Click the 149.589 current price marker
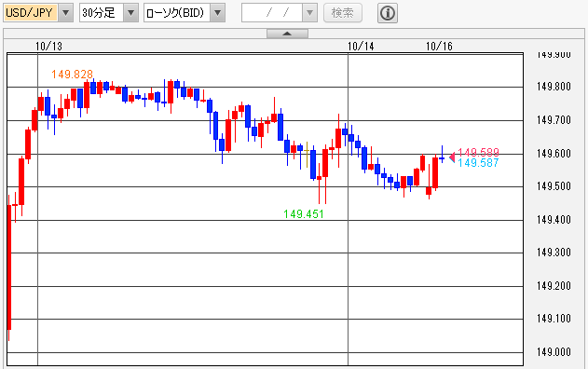This screenshot has width=588, height=369. tap(478, 152)
